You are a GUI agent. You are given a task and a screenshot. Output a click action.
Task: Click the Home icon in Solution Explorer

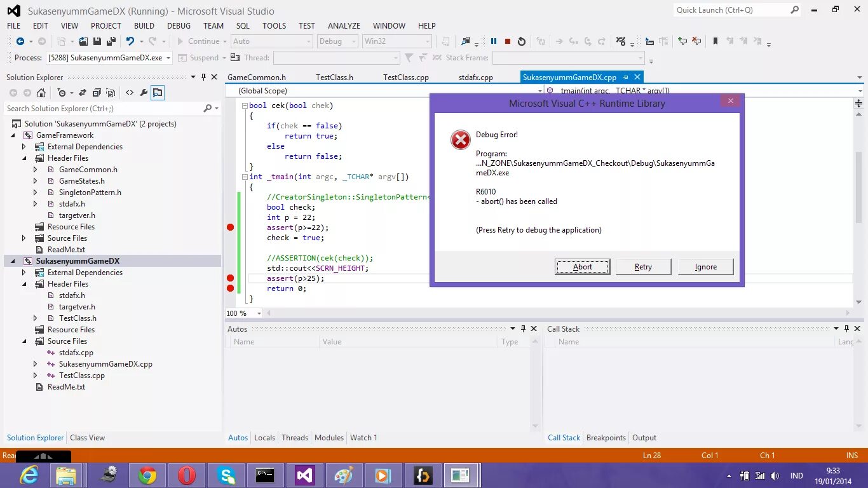(41, 93)
